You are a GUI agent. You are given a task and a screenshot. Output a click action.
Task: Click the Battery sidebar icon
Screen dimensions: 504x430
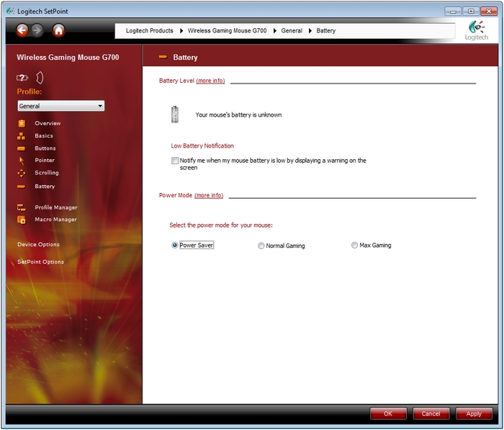point(21,187)
